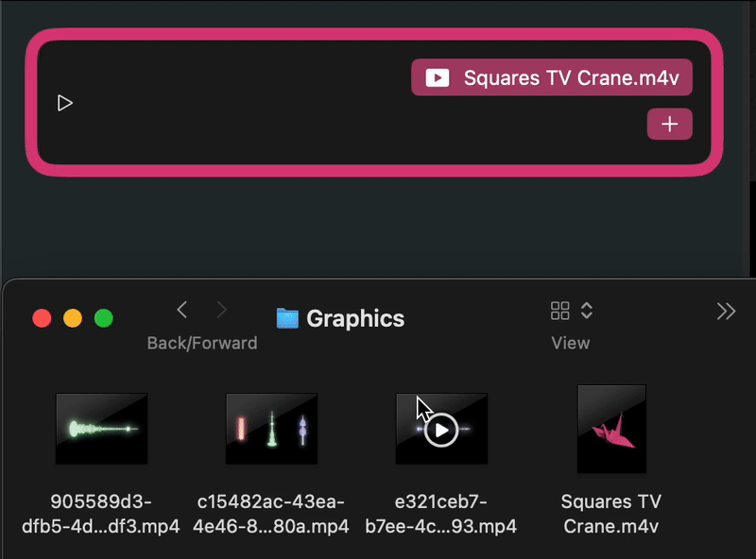Select the Squares TV Crane.m4v video chip

(x=552, y=77)
